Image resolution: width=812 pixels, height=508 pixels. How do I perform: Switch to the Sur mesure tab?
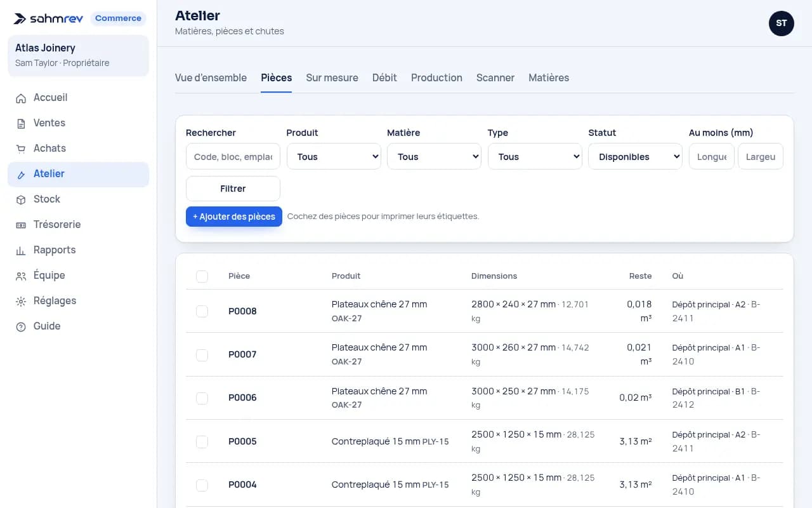(332, 77)
